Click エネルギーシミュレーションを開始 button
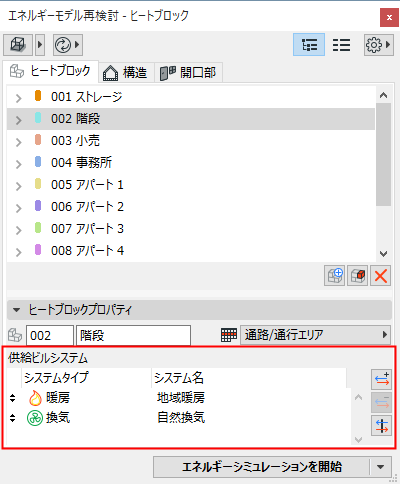400x484 pixels. (261, 467)
